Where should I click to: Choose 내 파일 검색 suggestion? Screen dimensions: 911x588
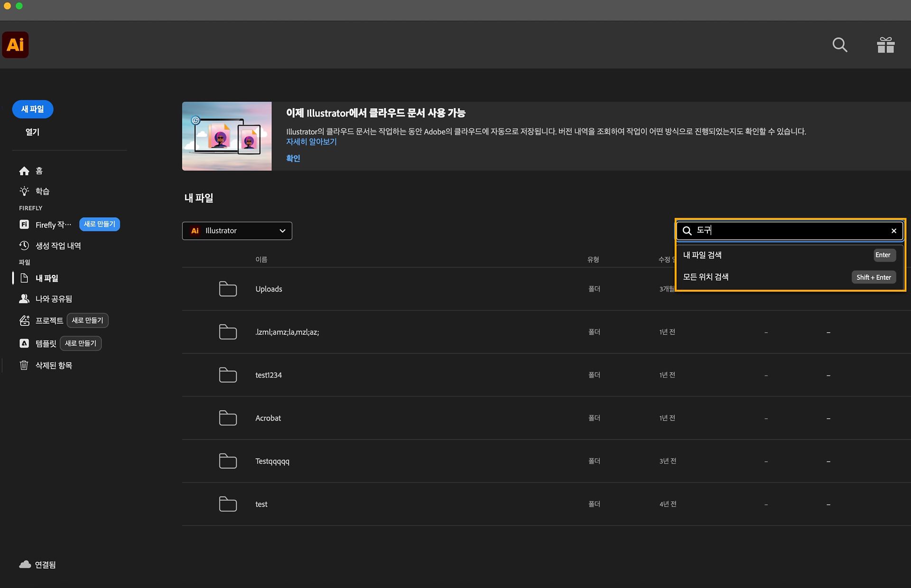pos(790,255)
